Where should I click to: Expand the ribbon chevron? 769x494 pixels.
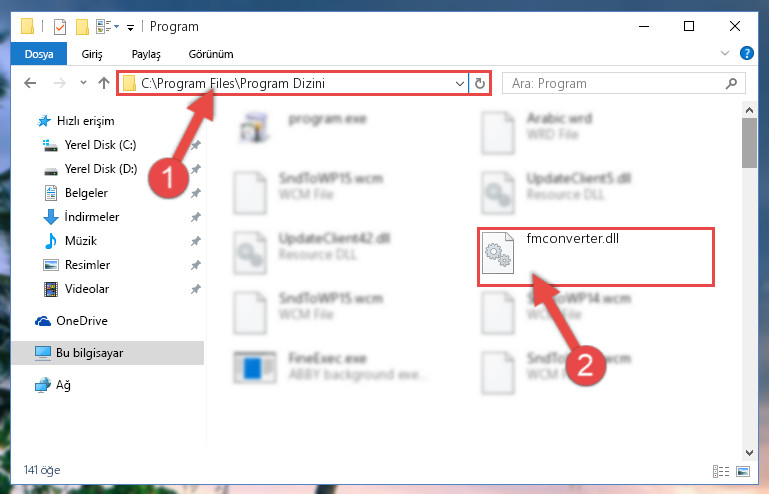725,53
